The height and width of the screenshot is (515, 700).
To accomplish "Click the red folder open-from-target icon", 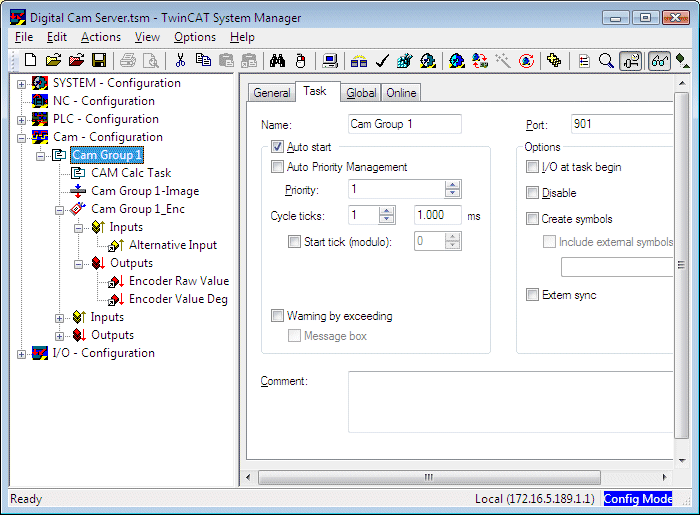I will click(x=76, y=60).
